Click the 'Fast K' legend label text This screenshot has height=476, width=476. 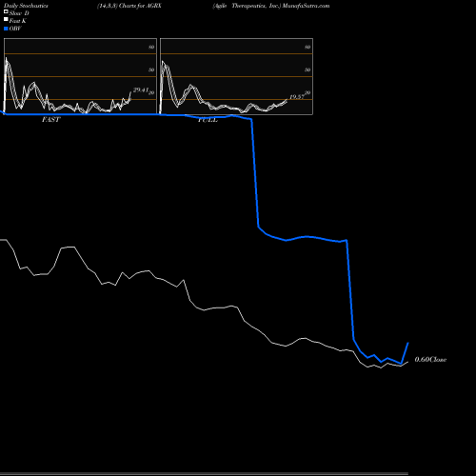(18, 21)
